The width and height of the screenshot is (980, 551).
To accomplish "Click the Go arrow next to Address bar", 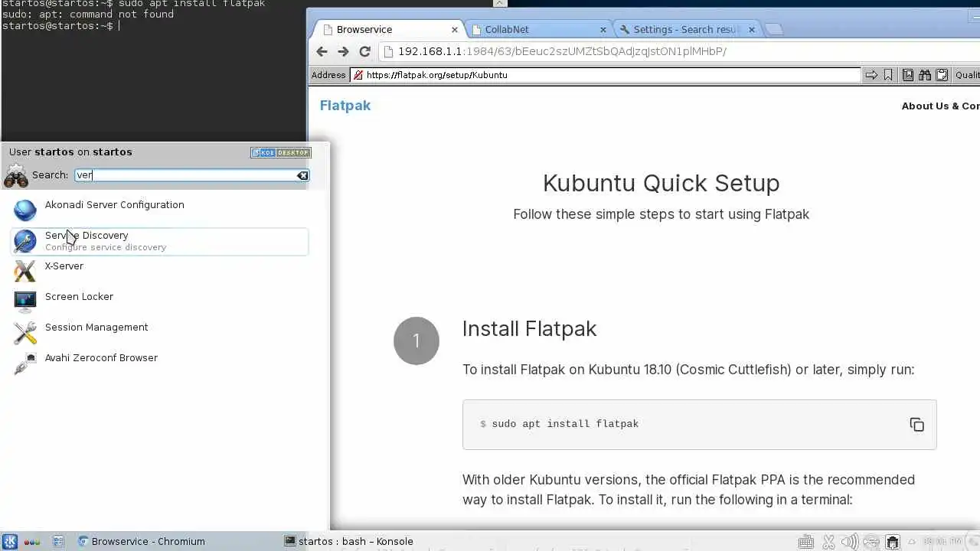I will pos(871,75).
